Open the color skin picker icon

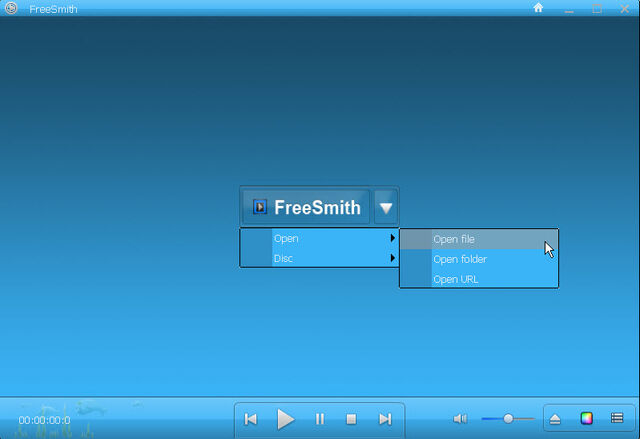click(x=587, y=418)
